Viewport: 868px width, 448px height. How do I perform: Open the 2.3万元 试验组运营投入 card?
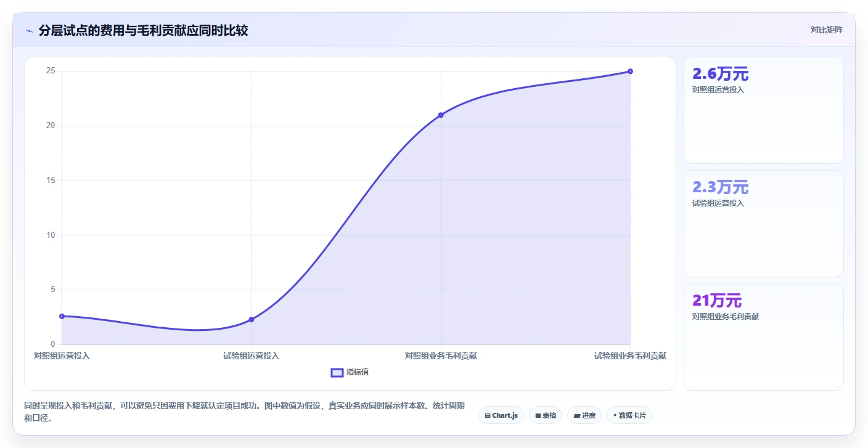click(763, 224)
